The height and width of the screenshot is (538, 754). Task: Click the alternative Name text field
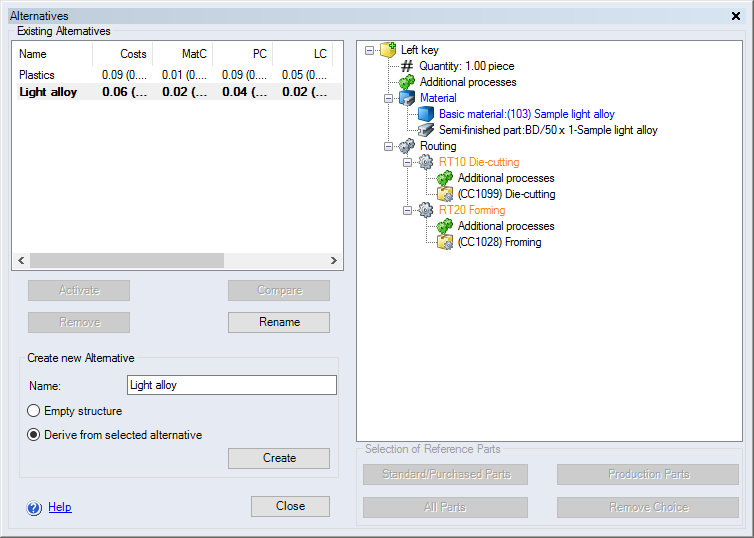231,385
